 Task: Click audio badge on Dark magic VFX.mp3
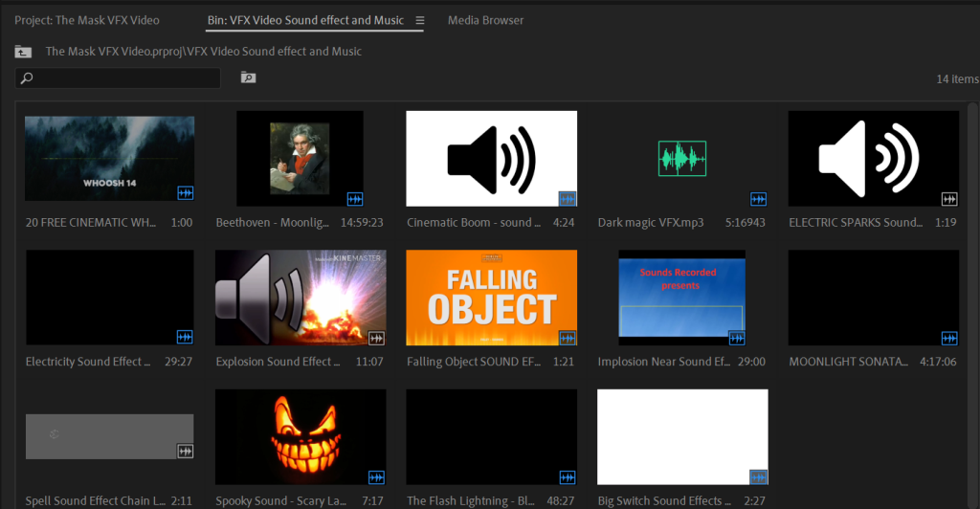click(758, 199)
